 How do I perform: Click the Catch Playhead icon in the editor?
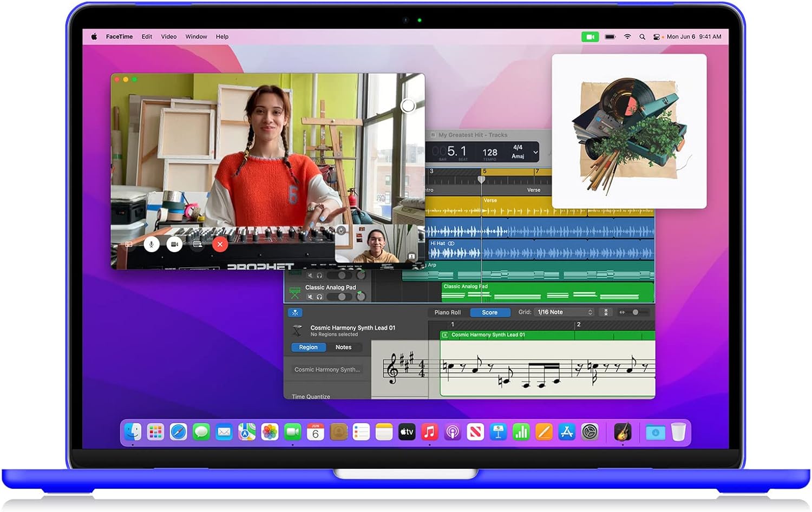tap(295, 313)
